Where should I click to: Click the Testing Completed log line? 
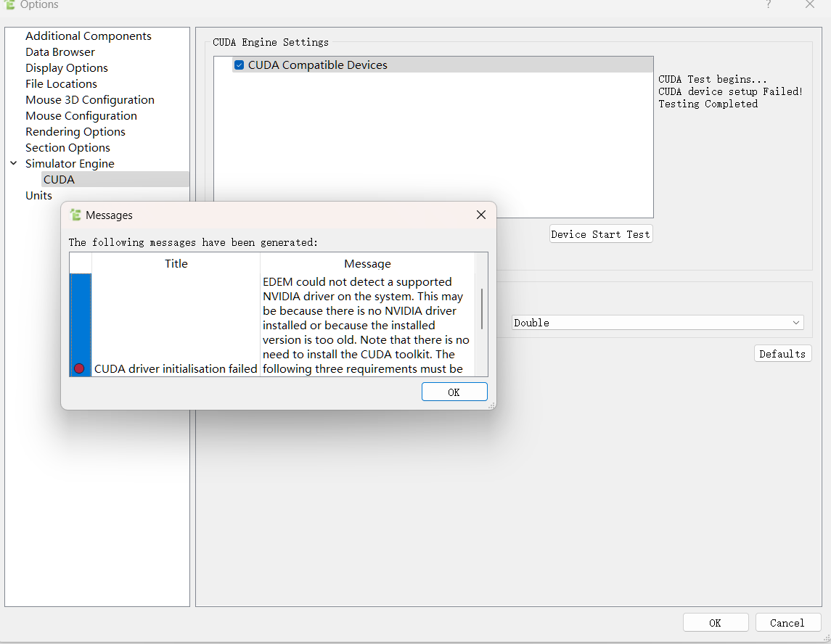708,104
